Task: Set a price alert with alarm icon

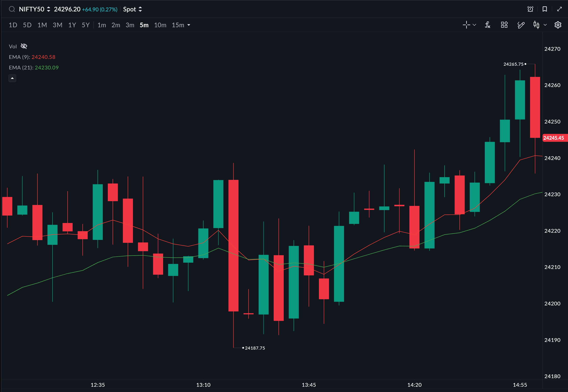Action: click(530, 9)
